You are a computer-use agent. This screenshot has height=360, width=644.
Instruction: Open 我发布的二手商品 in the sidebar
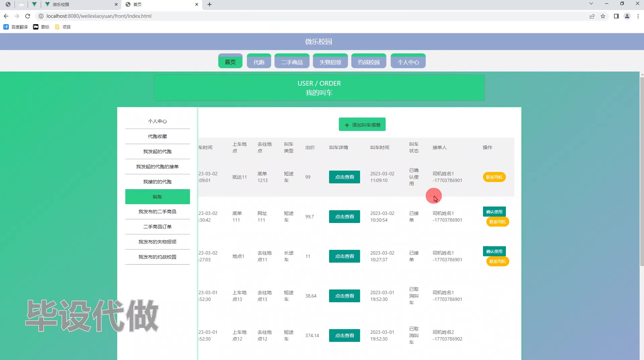pos(157,212)
